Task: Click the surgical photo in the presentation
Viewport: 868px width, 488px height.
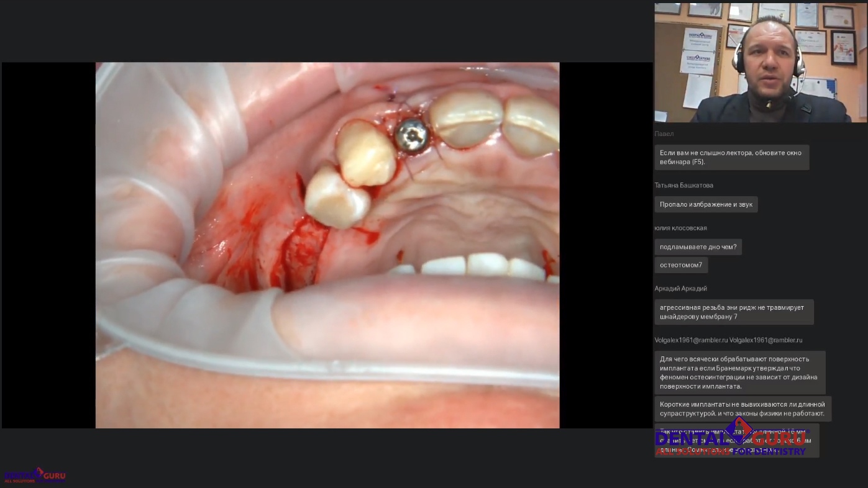Action: [327, 245]
